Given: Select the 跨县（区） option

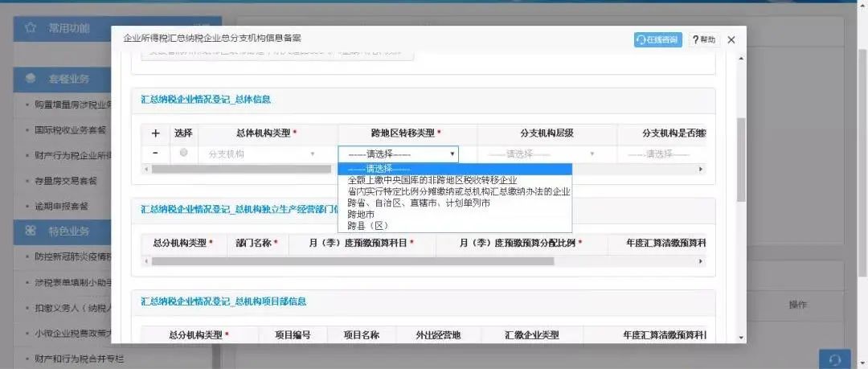Looking at the screenshot, I should pyautogui.click(x=366, y=226).
